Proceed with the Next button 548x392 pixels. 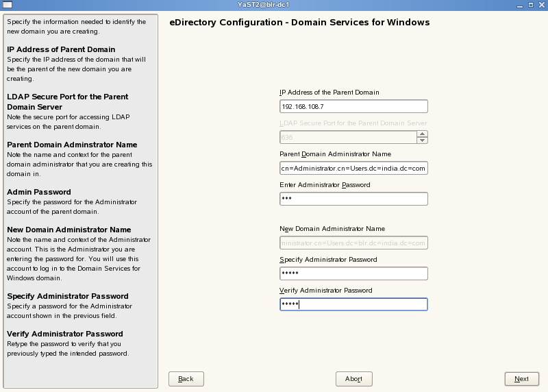521,379
